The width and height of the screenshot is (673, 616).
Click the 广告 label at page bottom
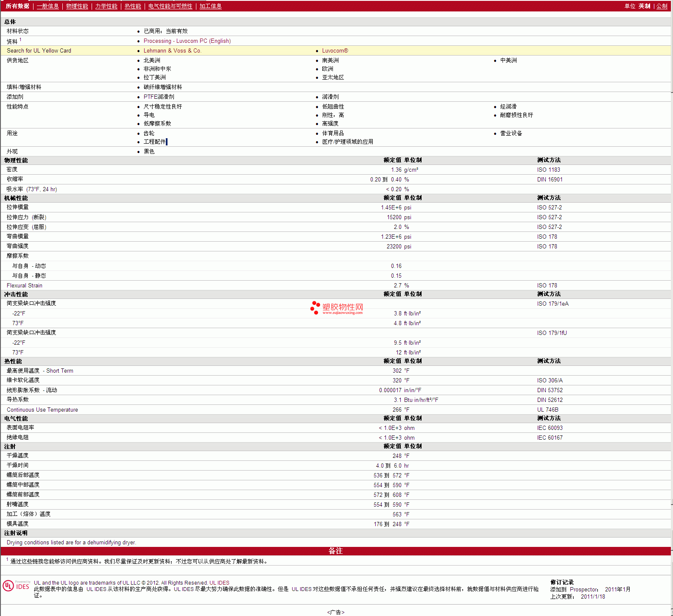click(336, 612)
